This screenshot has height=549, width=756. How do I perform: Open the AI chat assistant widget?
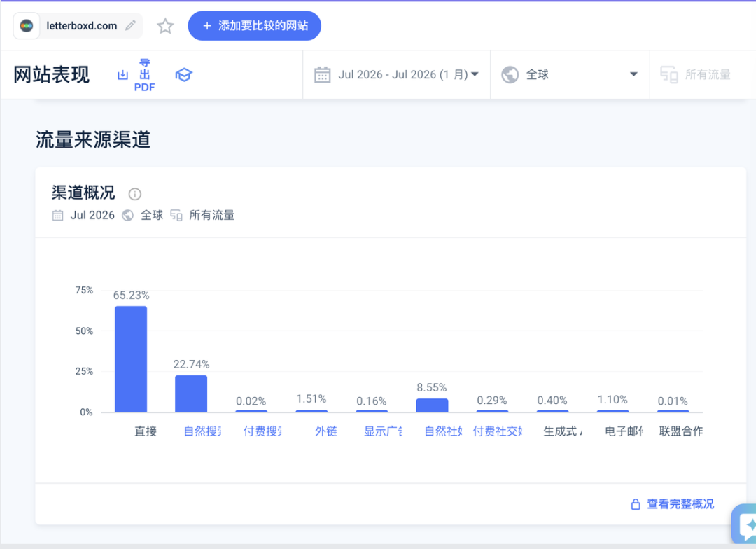pos(745,525)
